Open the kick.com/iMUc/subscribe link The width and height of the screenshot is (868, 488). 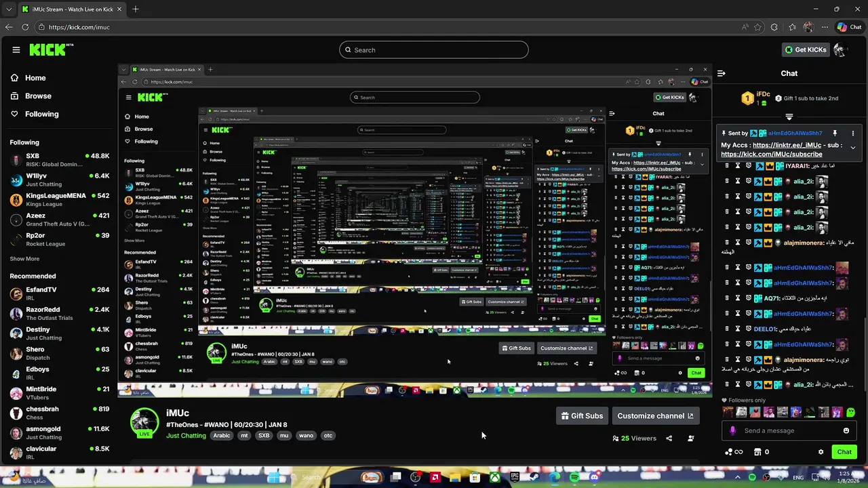click(772, 154)
